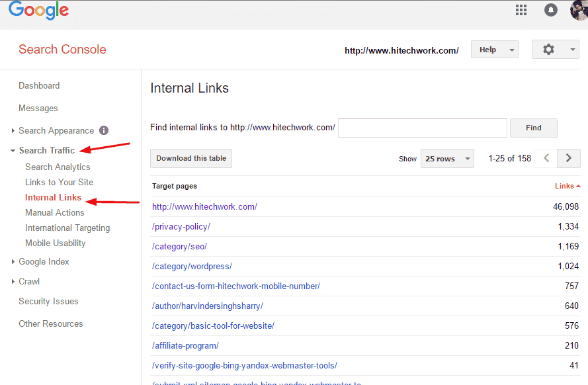Open Manual Actions
588x385 pixels.
tap(55, 212)
